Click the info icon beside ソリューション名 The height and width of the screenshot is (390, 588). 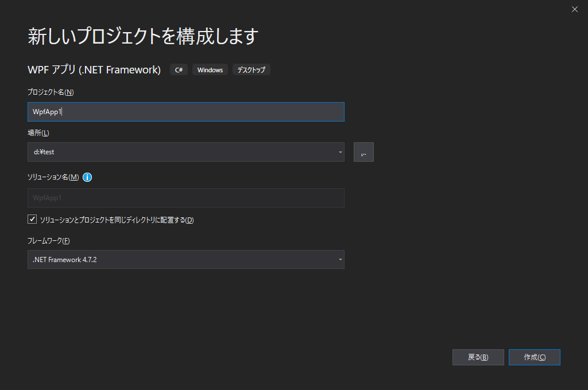pyautogui.click(x=87, y=177)
